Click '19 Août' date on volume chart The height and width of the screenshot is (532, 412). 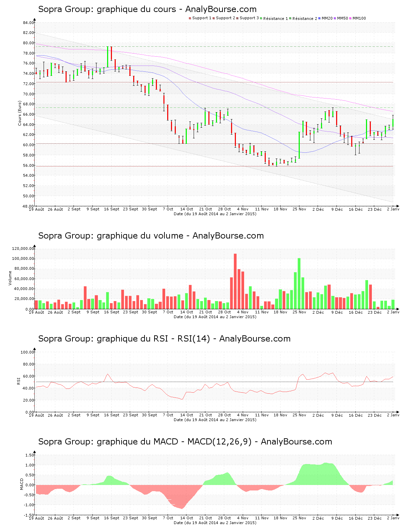coord(36,312)
